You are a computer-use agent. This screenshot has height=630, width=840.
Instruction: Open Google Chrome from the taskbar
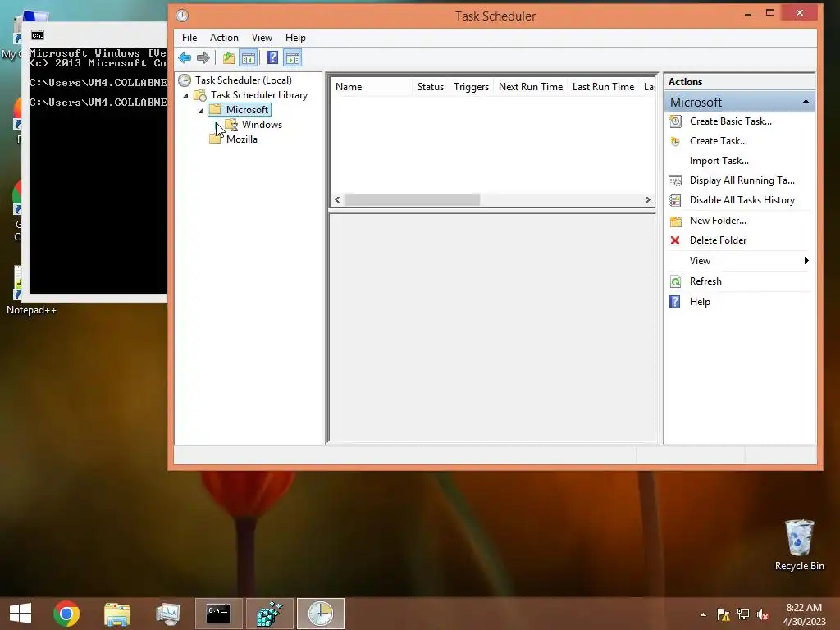(x=66, y=614)
